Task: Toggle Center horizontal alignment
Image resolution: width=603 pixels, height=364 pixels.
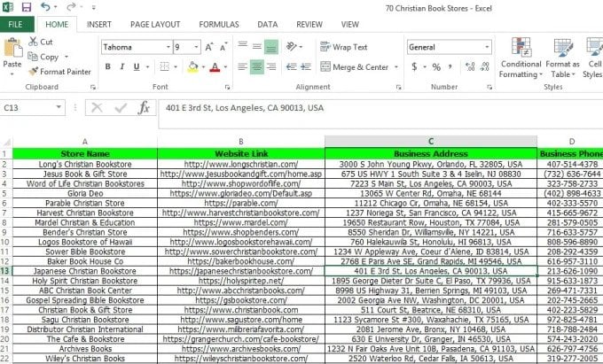Action: click(x=257, y=67)
